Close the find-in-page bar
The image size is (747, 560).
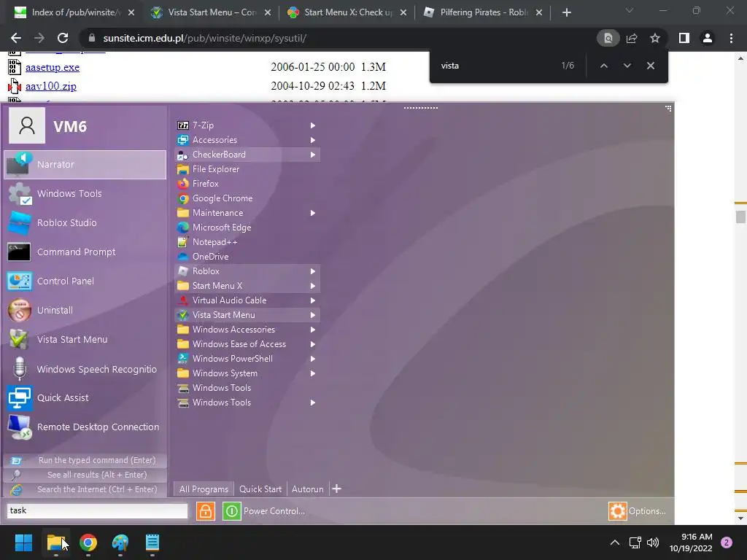point(650,66)
